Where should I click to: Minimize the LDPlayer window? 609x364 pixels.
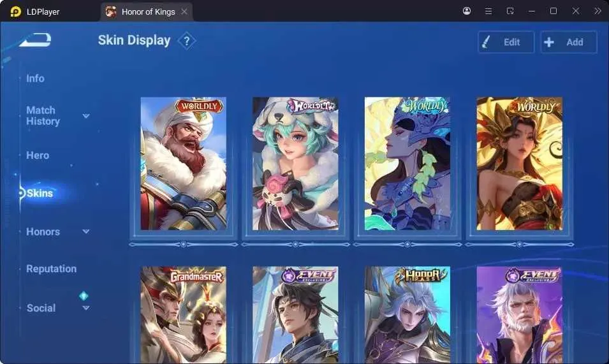click(532, 11)
